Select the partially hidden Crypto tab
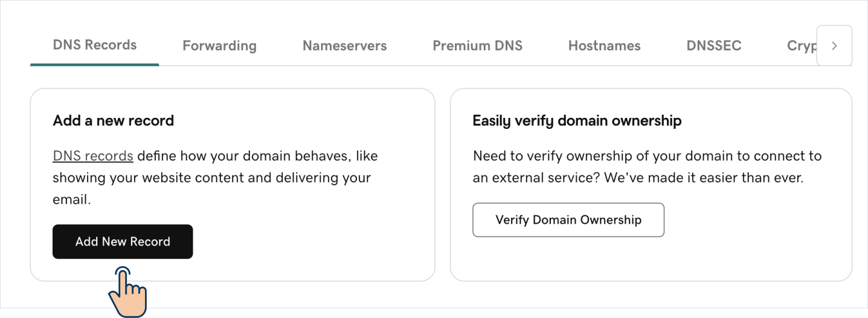The width and height of the screenshot is (868, 318). click(802, 46)
